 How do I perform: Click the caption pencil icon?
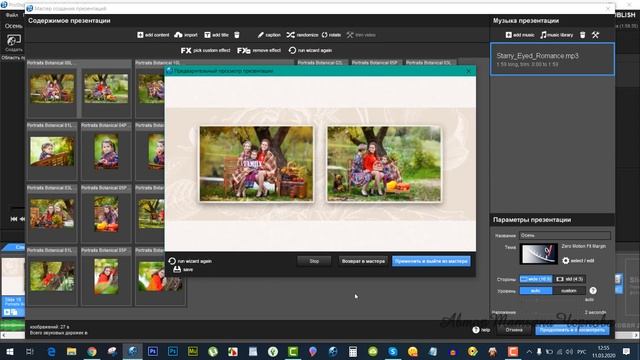tap(260, 35)
